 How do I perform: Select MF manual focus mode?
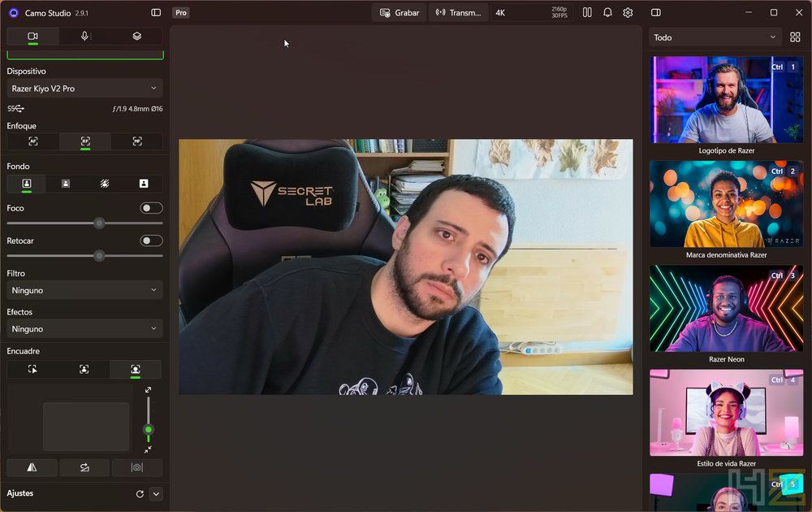click(x=137, y=141)
